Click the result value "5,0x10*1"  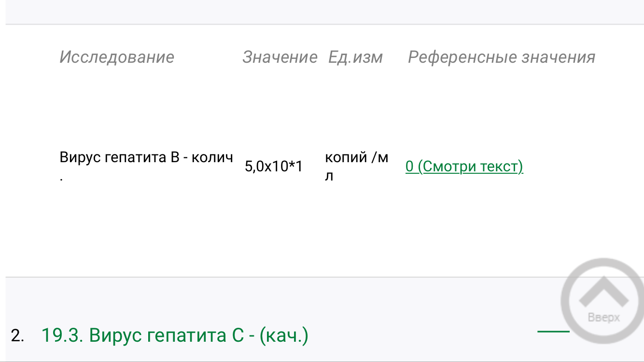[274, 167]
